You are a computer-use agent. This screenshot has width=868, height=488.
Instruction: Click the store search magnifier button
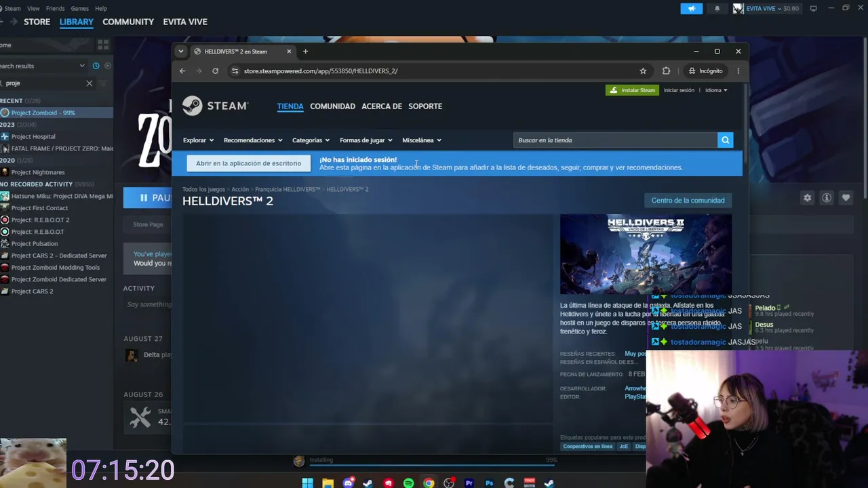pyautogui.click(x=726, y=140)
